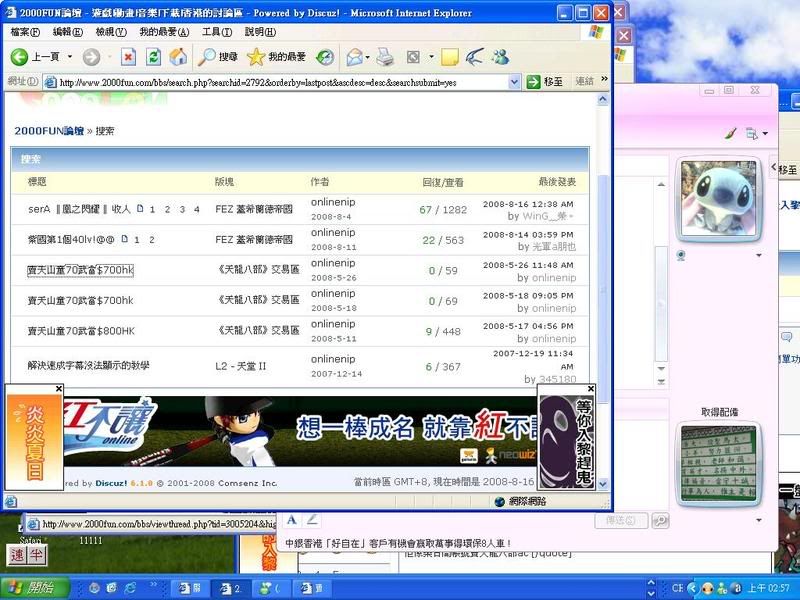Viewport: 800px width, 600px height.
Task: Expand the Back button history dropdown
Action: 70,57
